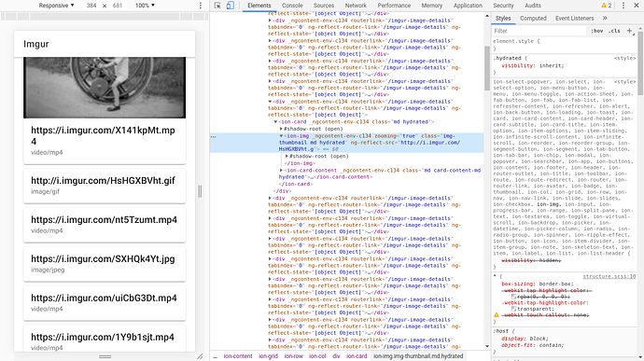Open the 1Y9b1sjt.mp4 card
Screen dimensions: 644x361
click(x=105, y=339)
